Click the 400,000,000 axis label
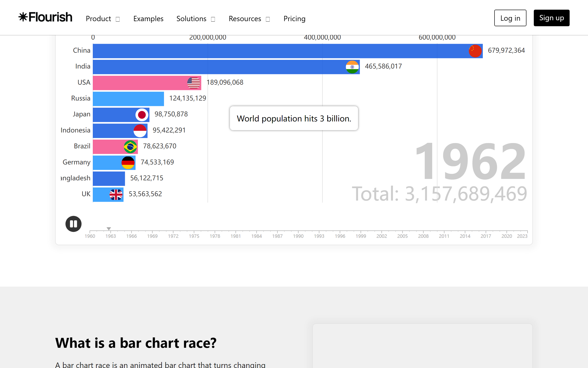The width and height of the screenshot is (588, 368). point(322,37)
